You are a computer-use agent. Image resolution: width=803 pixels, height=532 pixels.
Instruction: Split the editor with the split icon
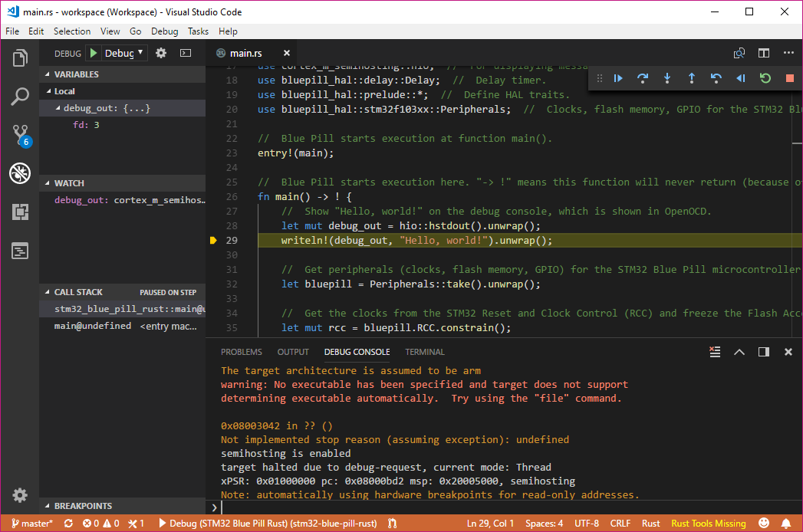764,53
